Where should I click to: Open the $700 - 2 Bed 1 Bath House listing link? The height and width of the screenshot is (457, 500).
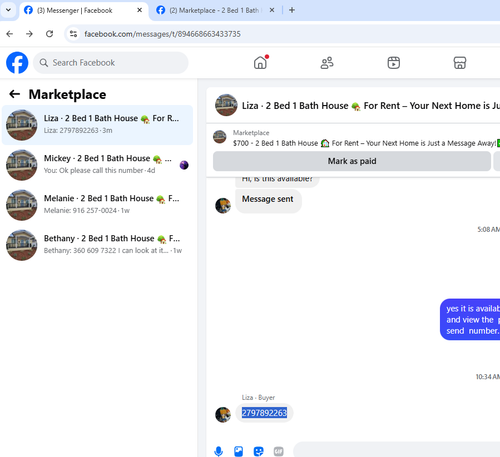click(x=366, y=143)
